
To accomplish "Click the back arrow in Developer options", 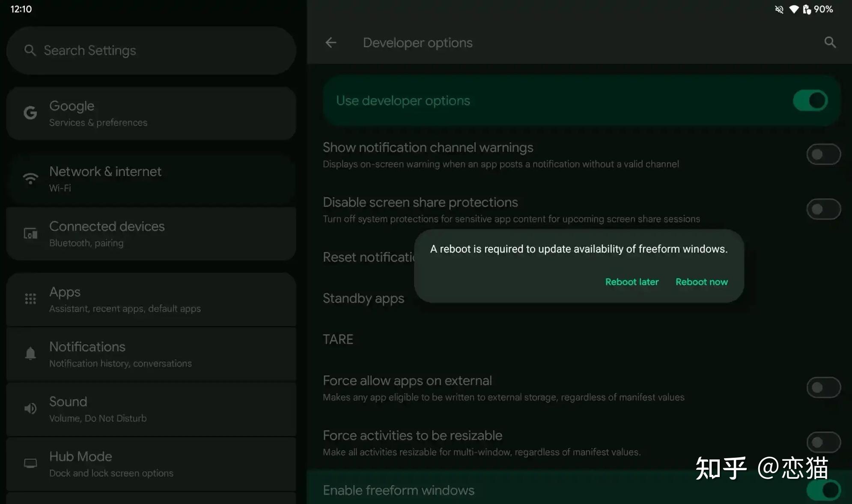I will click(x=331, y=42).
